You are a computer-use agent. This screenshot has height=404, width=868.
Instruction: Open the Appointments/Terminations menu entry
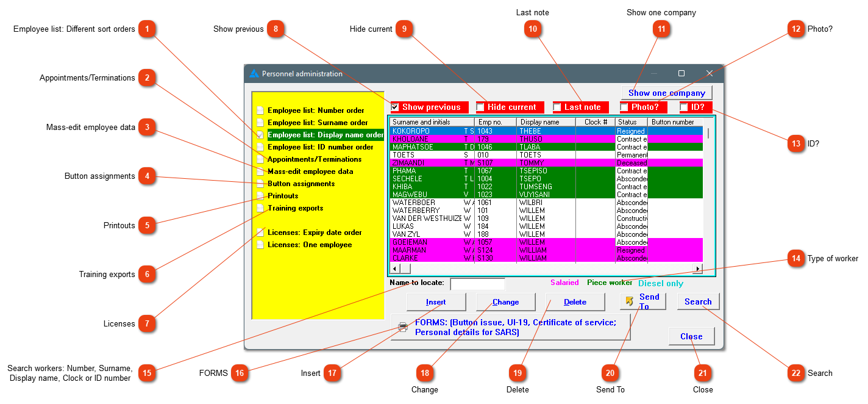(x=315, y=159)
